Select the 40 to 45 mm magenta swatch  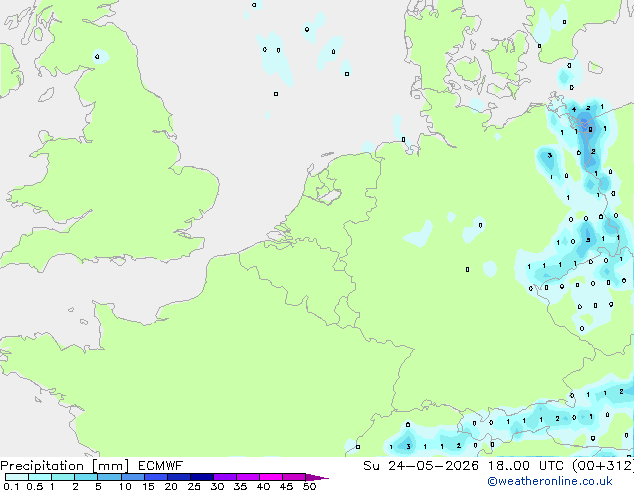271,477
